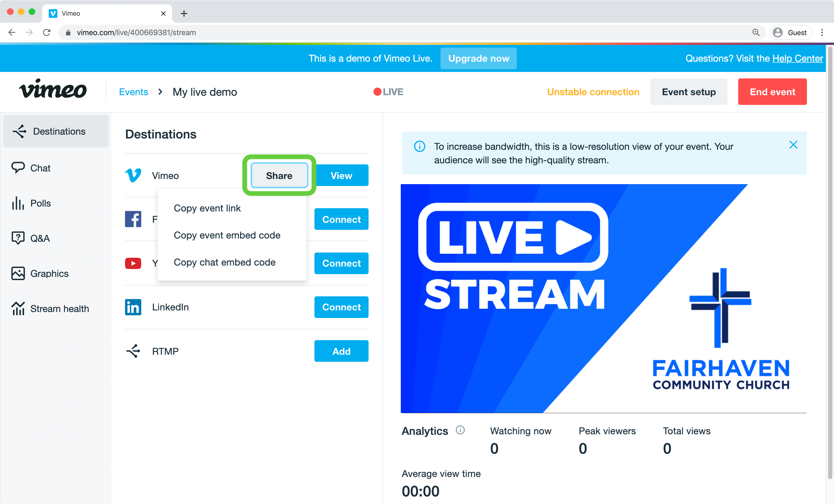Click the browser back arrow
This screenshot has width=834, height=504.
(12, 32)
